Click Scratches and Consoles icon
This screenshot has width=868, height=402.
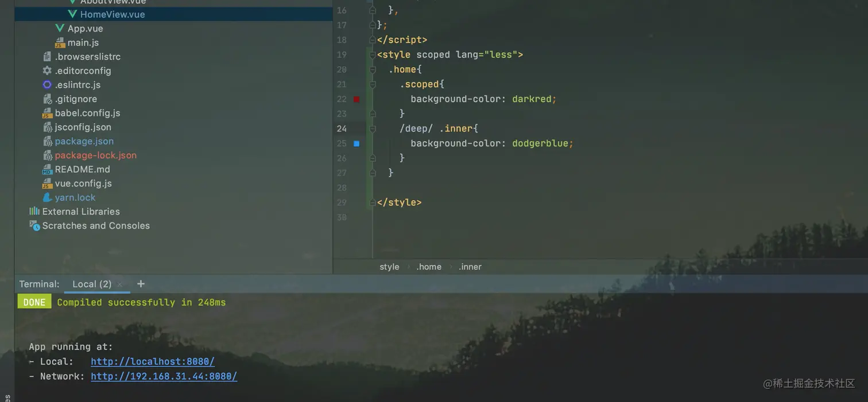click(x=34, y=225)
